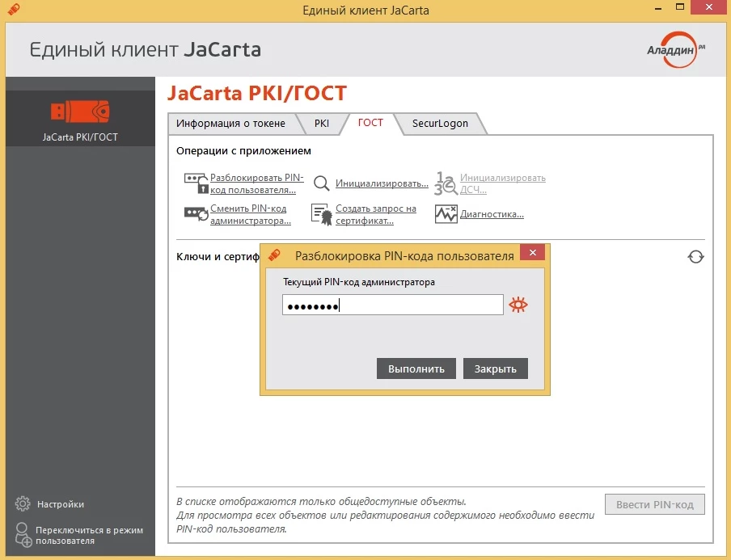Click the 'Выполнить' button

(x=416, y=368)
